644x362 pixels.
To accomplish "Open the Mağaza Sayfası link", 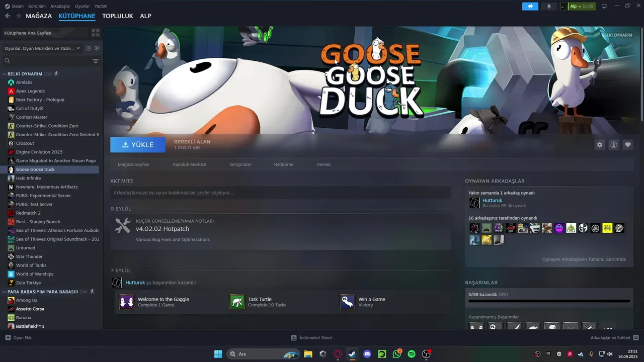I will (x=133, y=164).
